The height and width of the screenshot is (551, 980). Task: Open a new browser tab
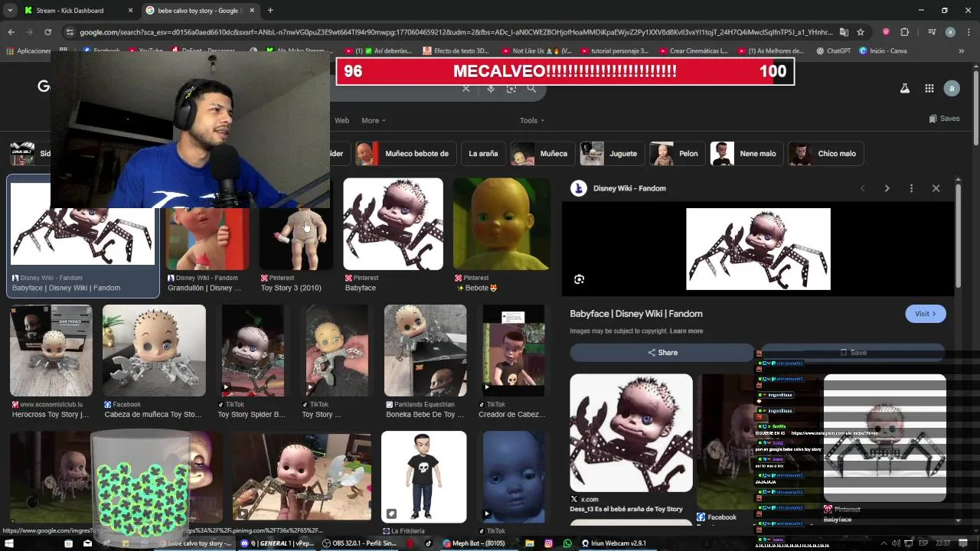coord(270,10)
